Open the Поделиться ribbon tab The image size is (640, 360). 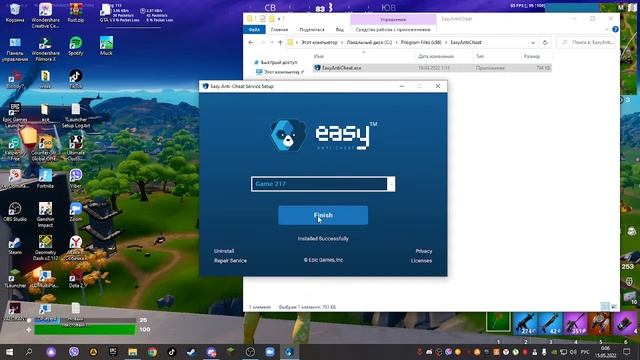click(x=312, y=29)
